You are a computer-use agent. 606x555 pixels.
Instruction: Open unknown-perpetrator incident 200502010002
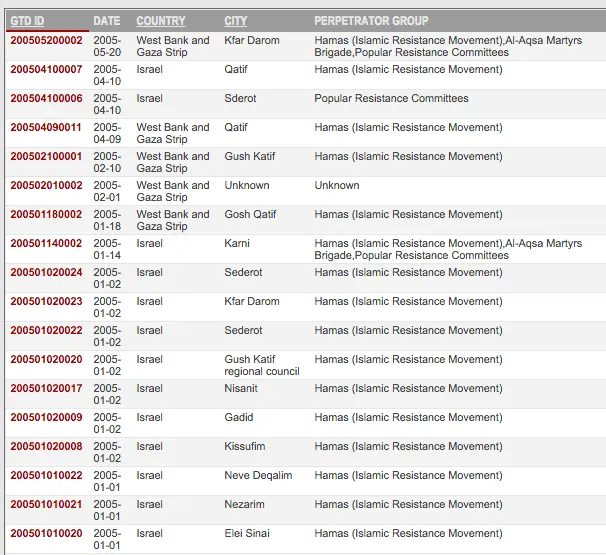click(x=46, y=186)
